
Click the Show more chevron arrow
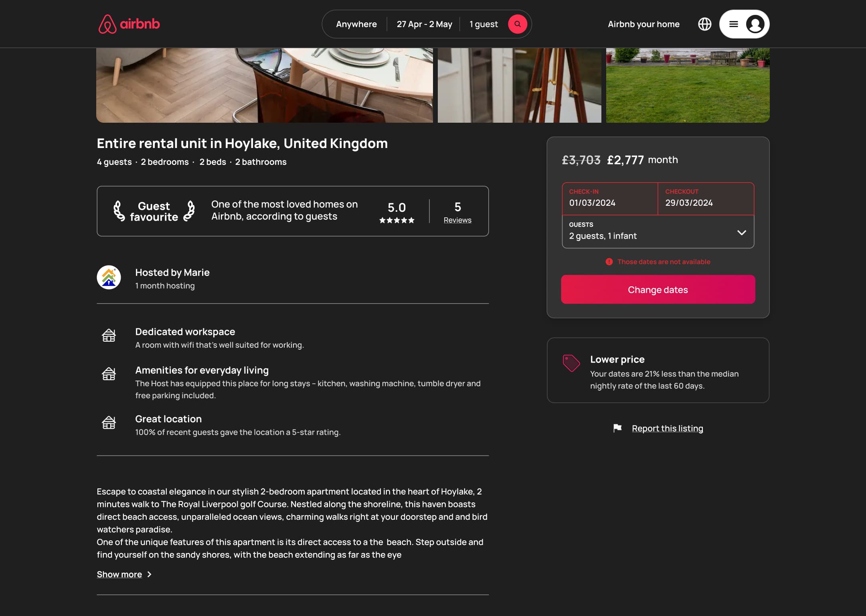(x=149, y=574)
